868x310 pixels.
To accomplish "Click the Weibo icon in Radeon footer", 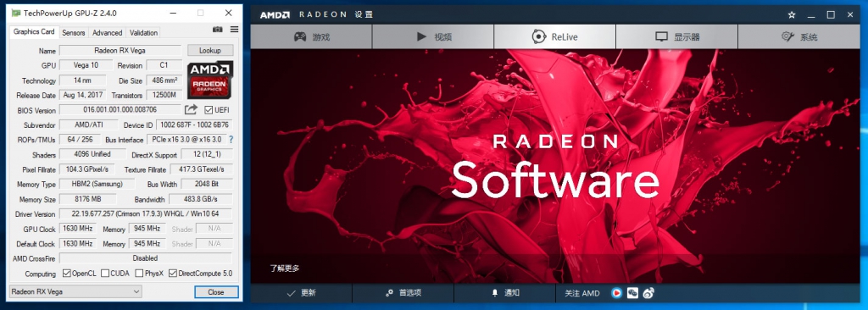I will click(x=648, y=293).
